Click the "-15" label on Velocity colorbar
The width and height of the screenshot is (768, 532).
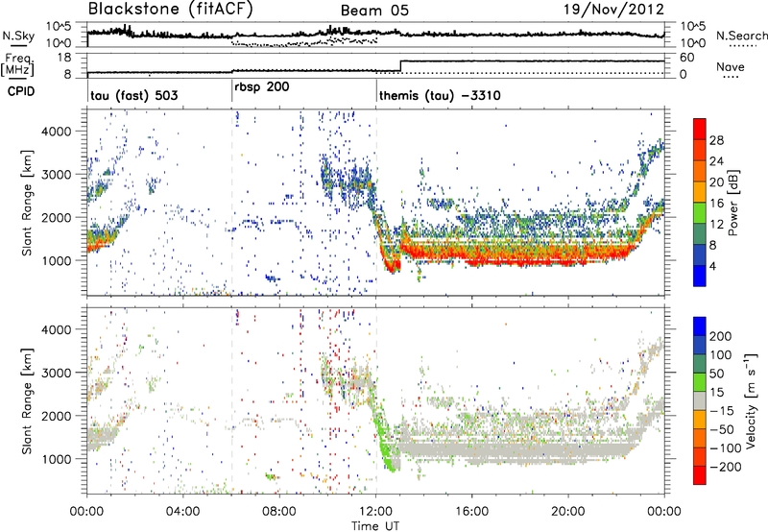coord(722,411)
